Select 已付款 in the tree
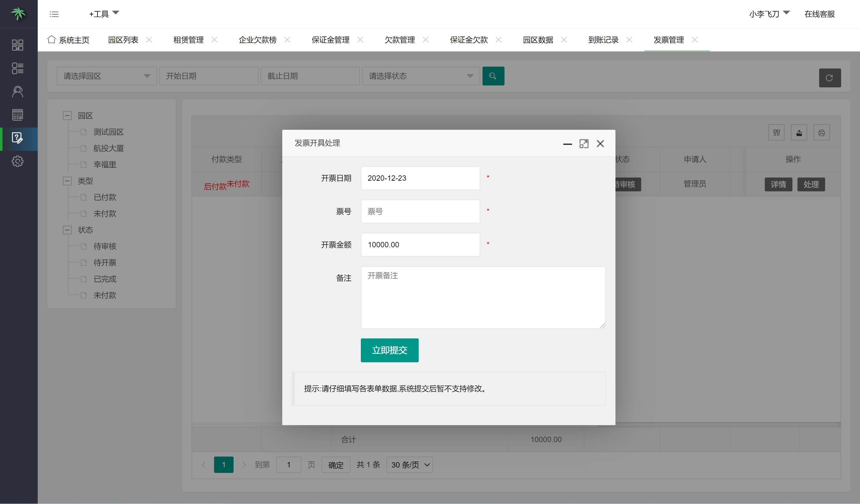860x504 pixels. 105,197
